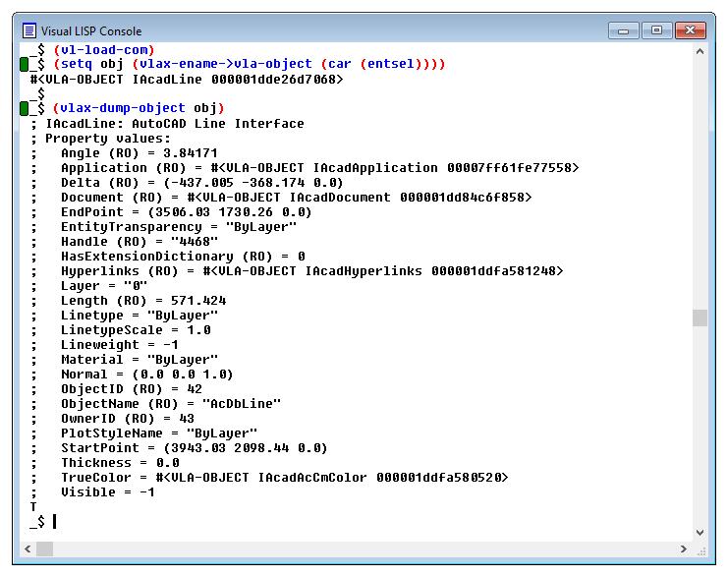The height and width of the screenshot is (577, 728).
Task: Click the green marker beside vlax-dump-object line
Action: (x=25, y=108)
